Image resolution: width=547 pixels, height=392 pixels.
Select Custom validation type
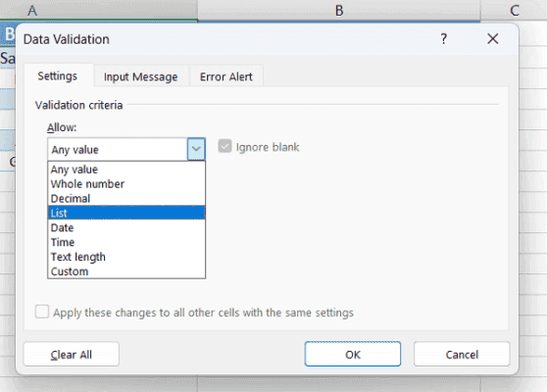click(126, 271)
